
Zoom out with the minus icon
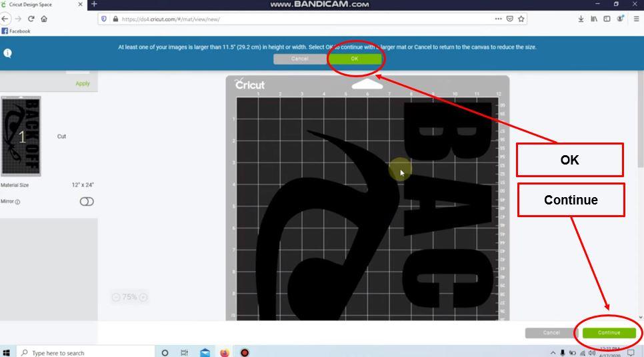116,297
